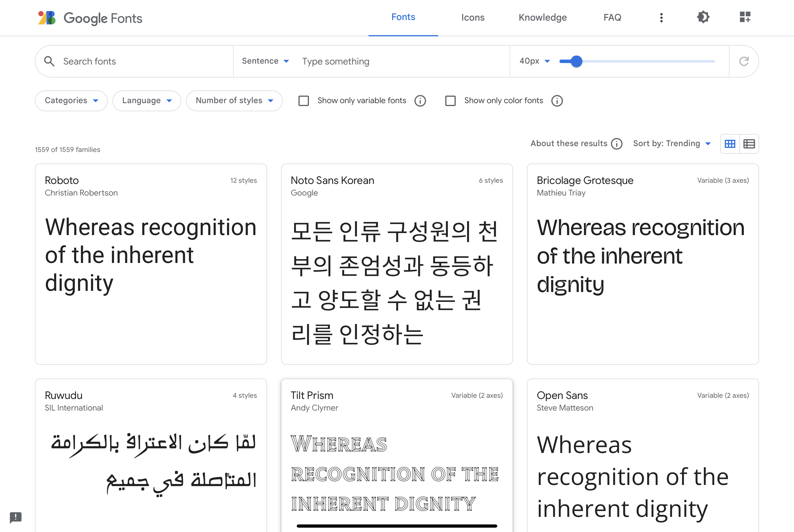Click the About these results text
Viewport: 794px width, 532px height.
point(569,144)
